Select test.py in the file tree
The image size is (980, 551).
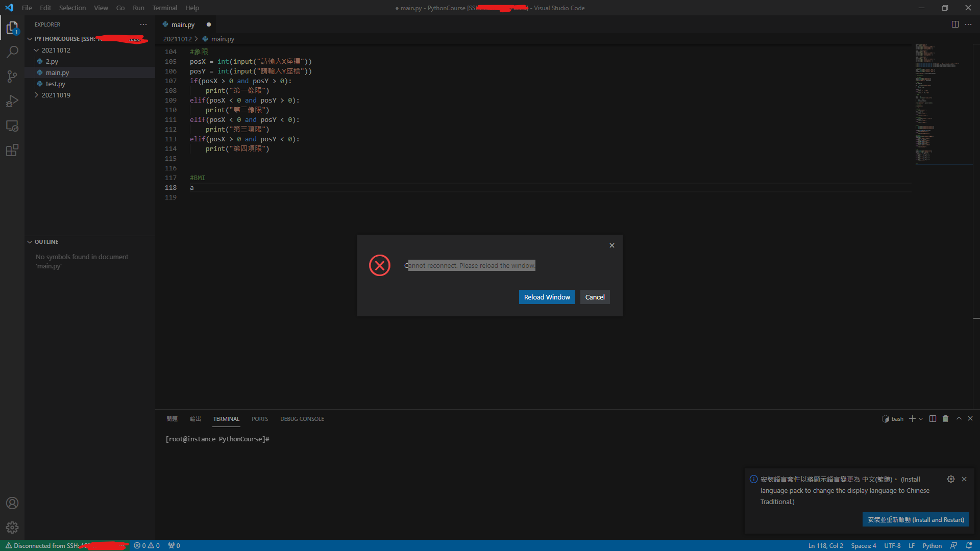55,84
